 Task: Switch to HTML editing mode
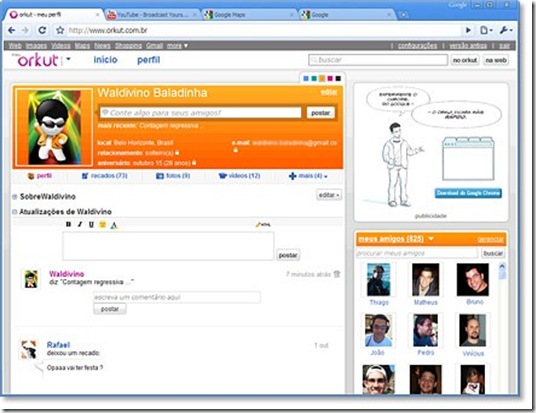[263, 225]
